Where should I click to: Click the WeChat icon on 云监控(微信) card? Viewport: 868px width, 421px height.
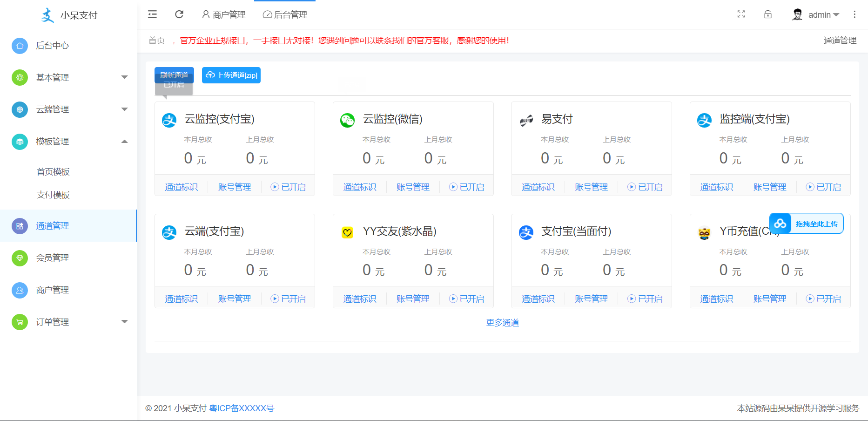pos(347,120)
